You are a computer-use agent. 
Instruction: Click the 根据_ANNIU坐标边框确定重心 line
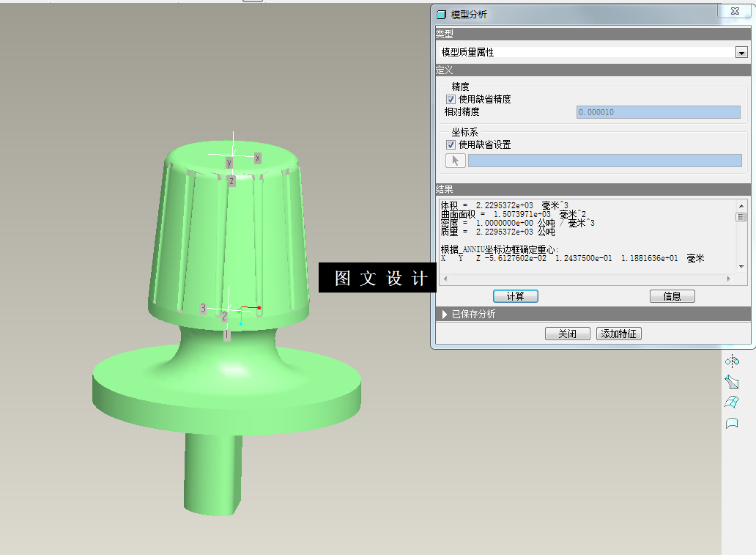[x=500, y=249]
